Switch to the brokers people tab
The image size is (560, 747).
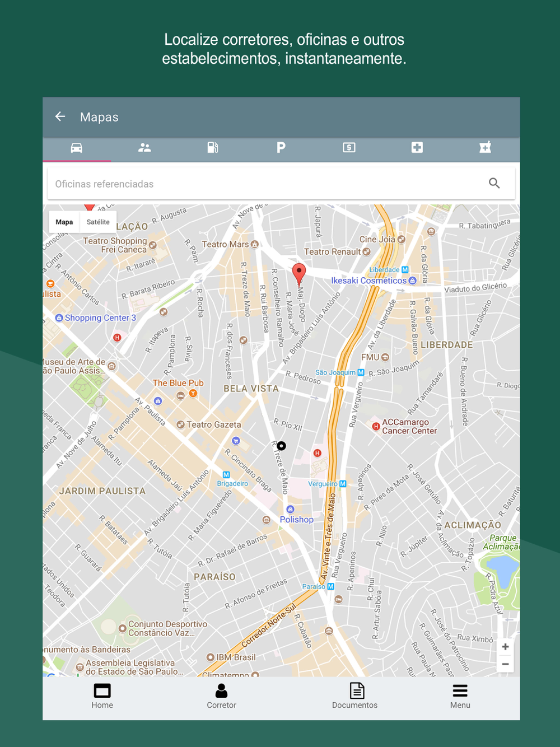click(x=144, y=148)
